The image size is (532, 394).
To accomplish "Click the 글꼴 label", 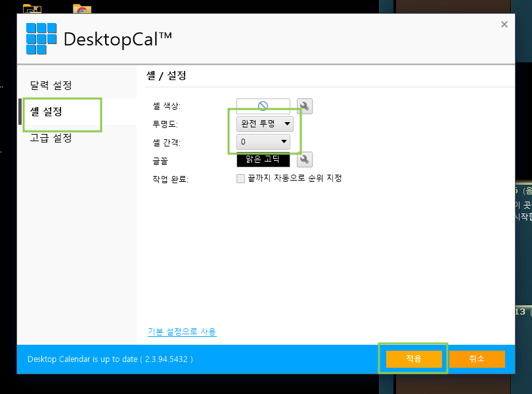I will [160, 161].
